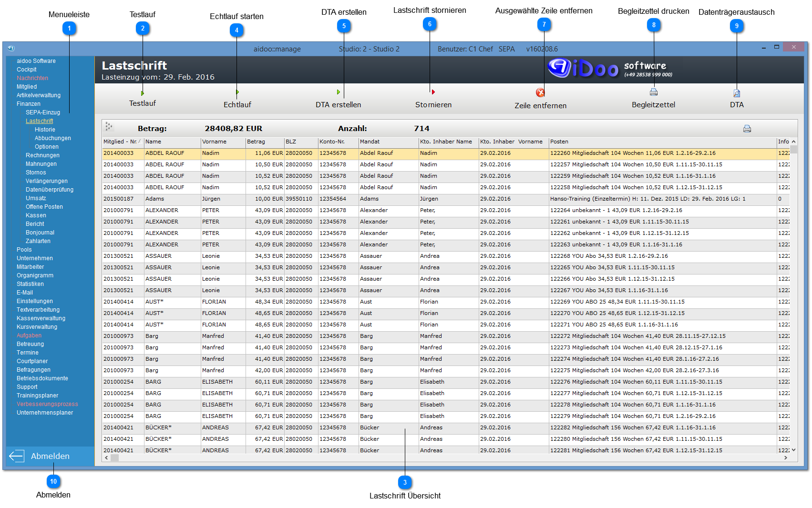This screenshot has width=812, height=508.
Task: Click the printer icon in summary bar
Action: (x=747, y=129)
